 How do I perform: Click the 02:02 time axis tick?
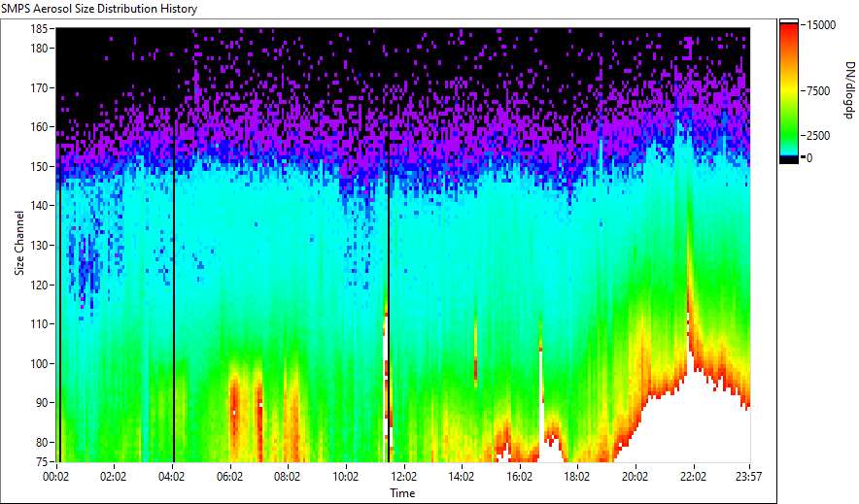click(114, 477)
